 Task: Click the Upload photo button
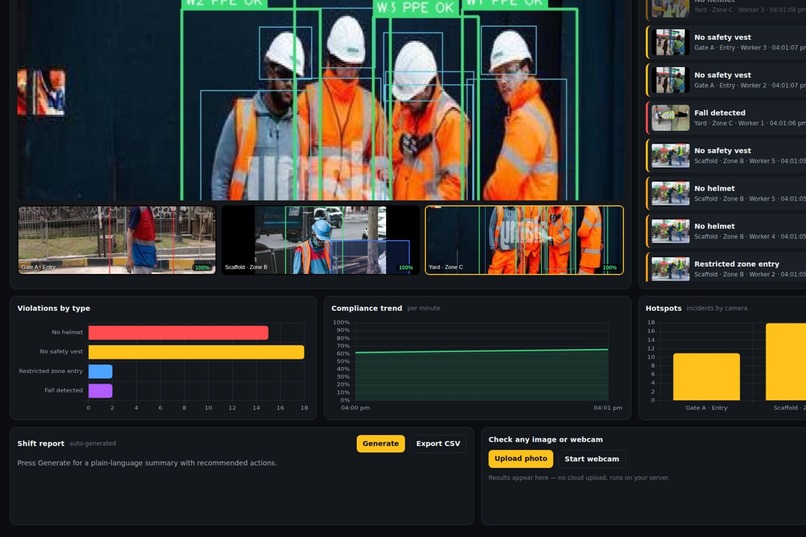[x=521, y=458]
